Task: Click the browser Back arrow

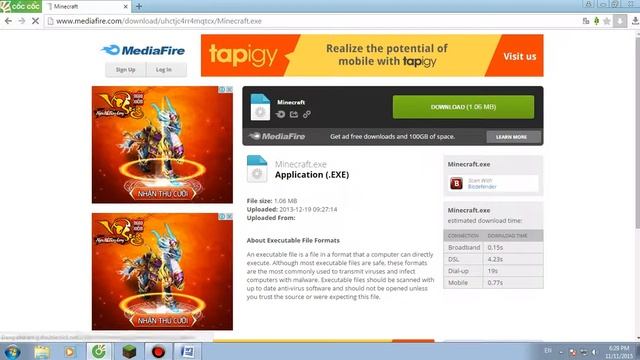Action: (x=8, y=21)
